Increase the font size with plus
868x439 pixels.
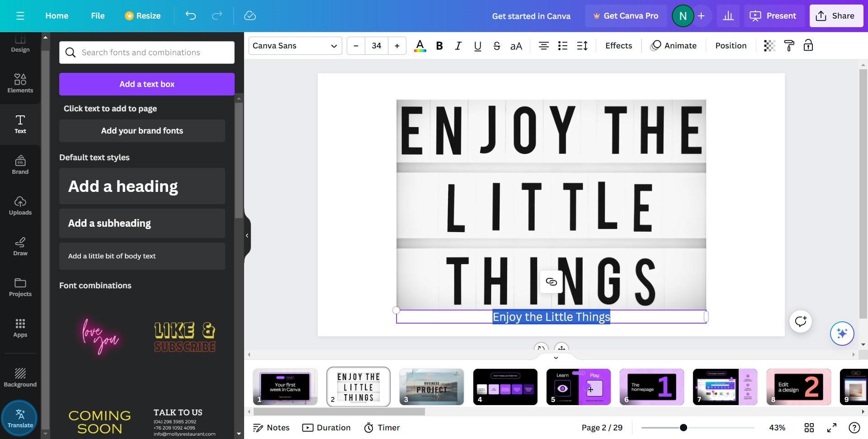(397, 46)
